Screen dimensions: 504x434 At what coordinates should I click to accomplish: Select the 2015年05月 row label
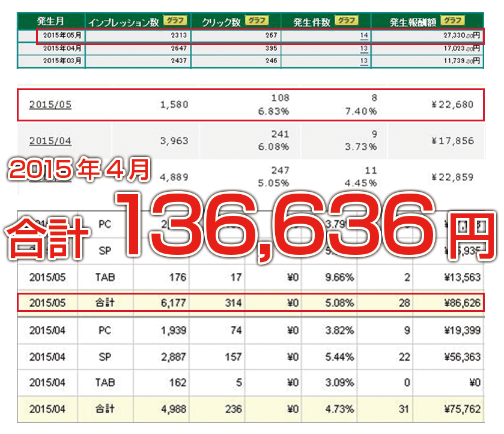pos(62,36)
